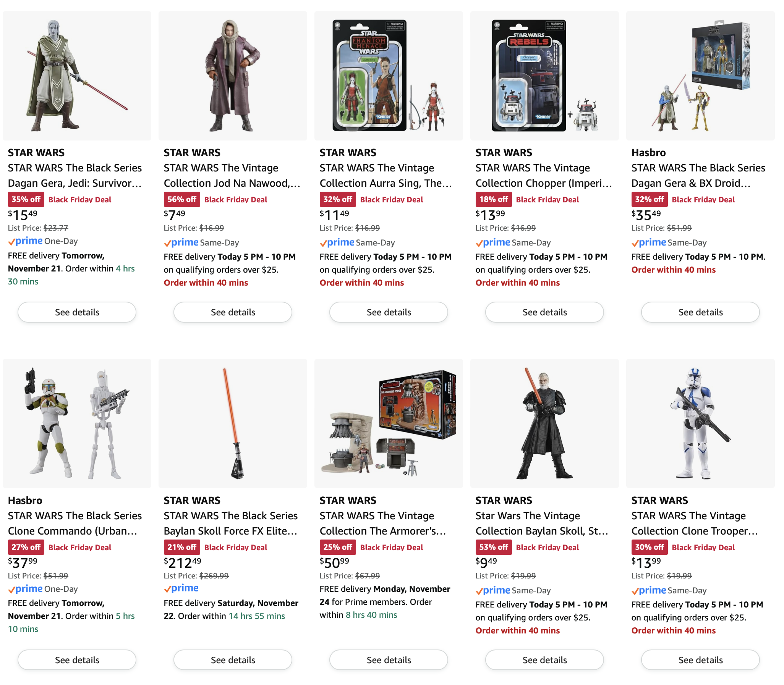Open the Dagan Gera Black Series figure image
This screenshot has height=685, width=784.
tap(77, 76)
